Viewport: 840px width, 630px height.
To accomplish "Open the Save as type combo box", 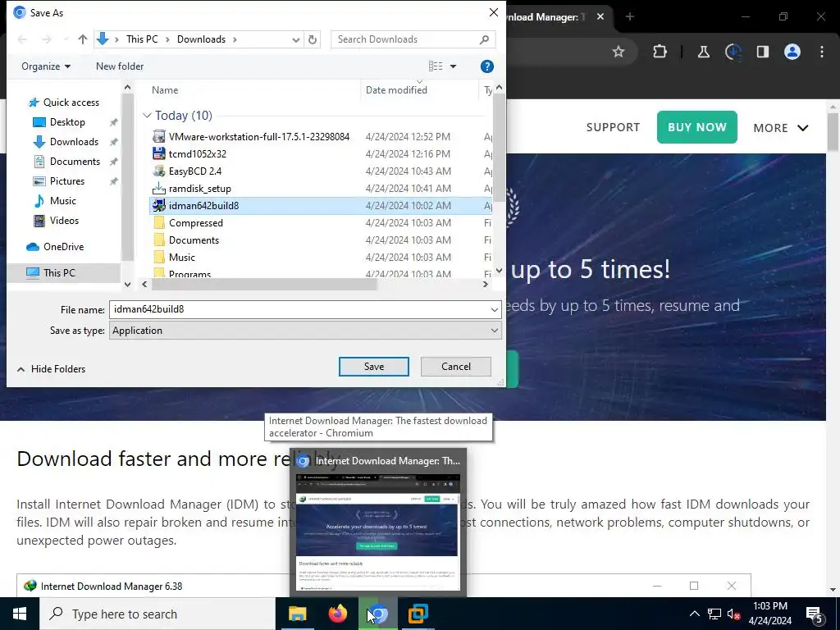I will tap(305, 331).
